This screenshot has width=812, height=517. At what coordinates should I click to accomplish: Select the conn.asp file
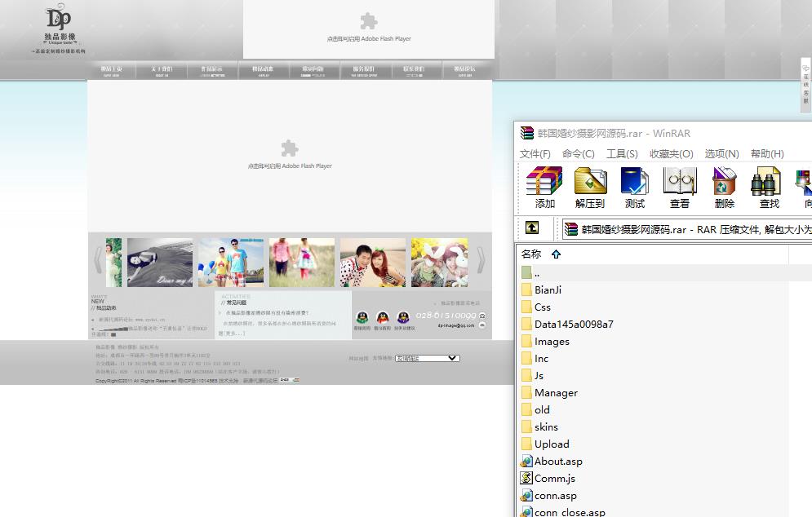pyautogui.click(x=548, y=495)
